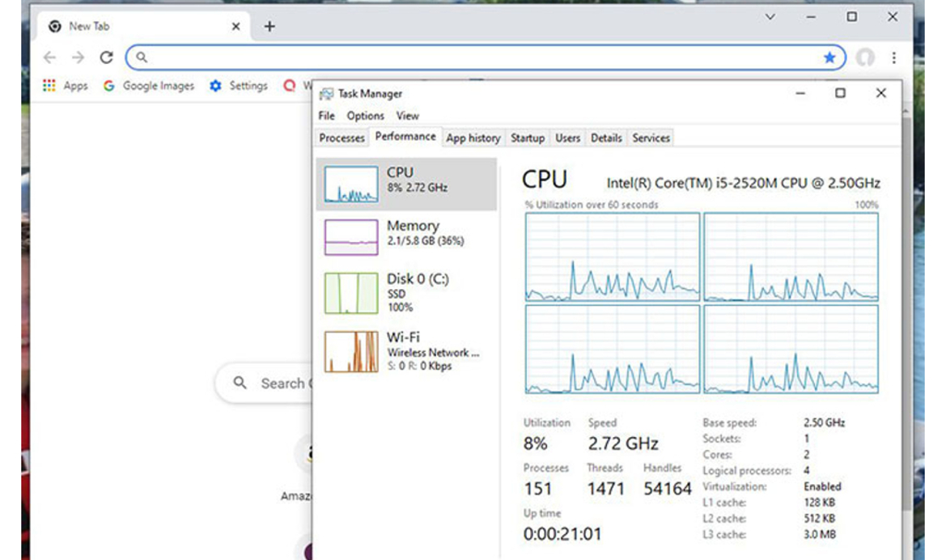This screenshot has width=946, height=560.
Task: Open the Chrome profile avatar
Action: pos(865,57)
